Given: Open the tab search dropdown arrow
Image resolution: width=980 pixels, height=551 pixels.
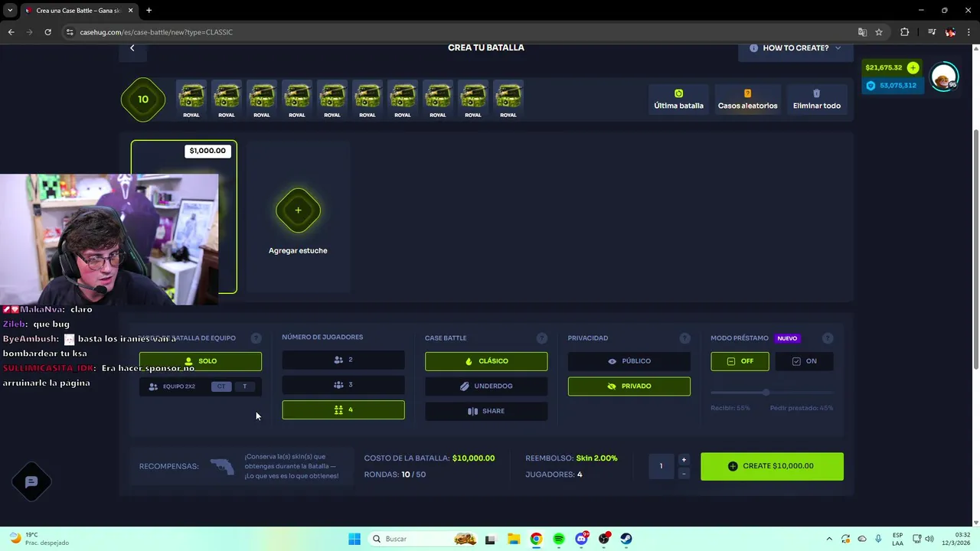Looking at the screenshot, I should 10,11.
